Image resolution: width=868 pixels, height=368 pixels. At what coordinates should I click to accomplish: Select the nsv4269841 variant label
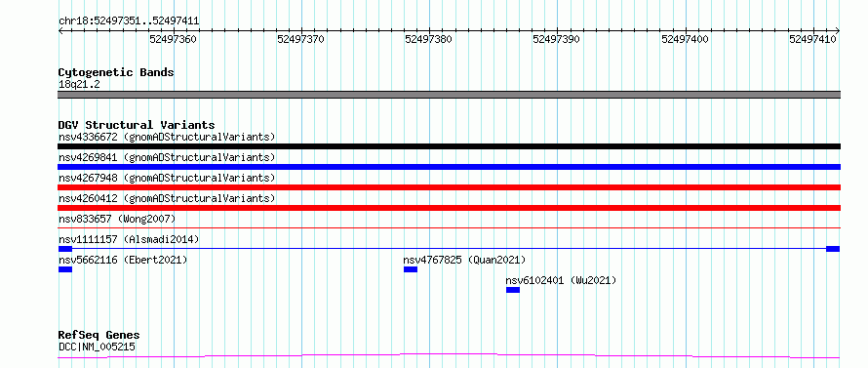click(x=167, y=157)
